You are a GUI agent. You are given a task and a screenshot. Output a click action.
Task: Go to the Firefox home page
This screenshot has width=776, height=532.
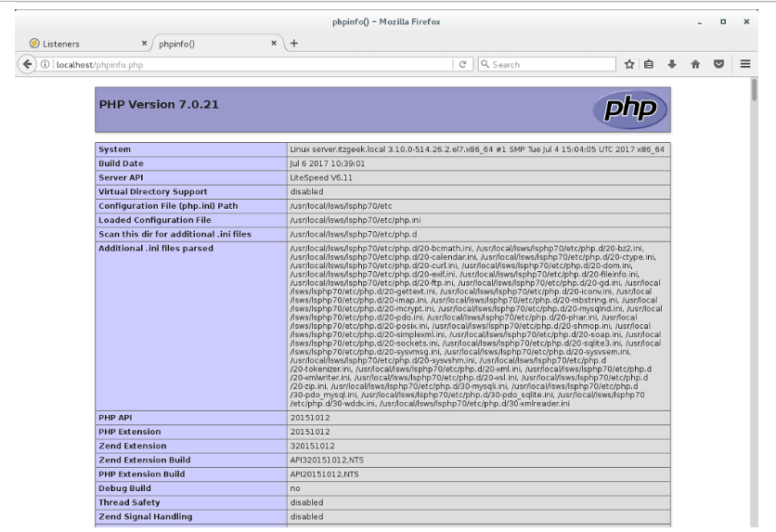(695, 64)
